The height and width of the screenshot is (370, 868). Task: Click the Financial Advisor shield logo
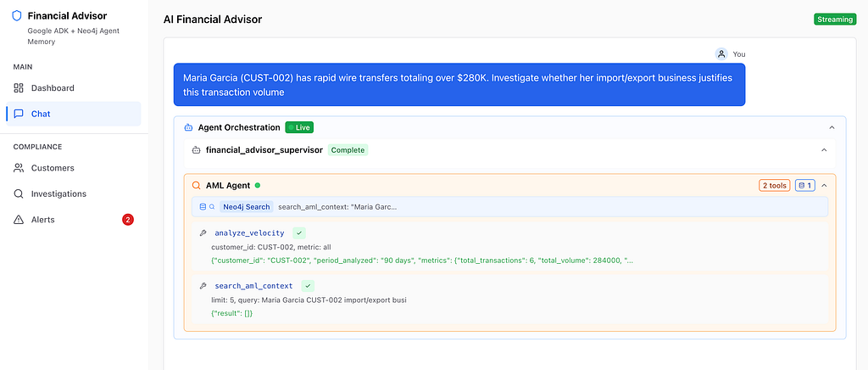[17, 15]
